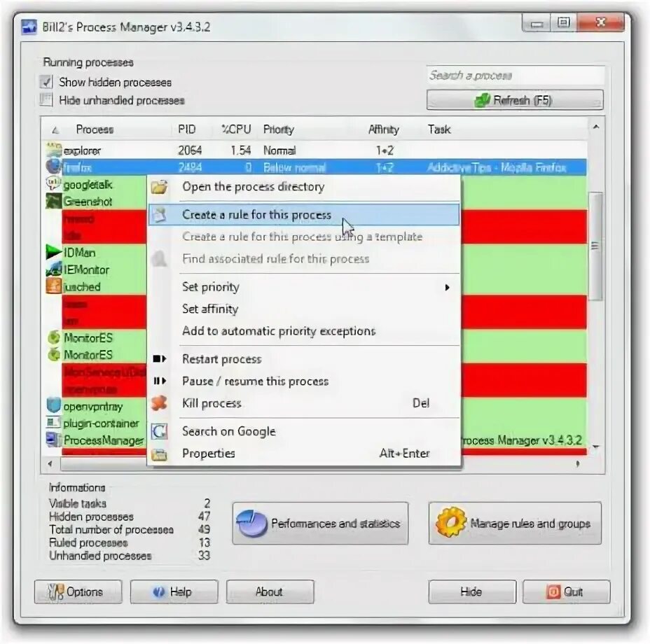
Task: Click the app icon in the title bar
Action: [29, 27]
